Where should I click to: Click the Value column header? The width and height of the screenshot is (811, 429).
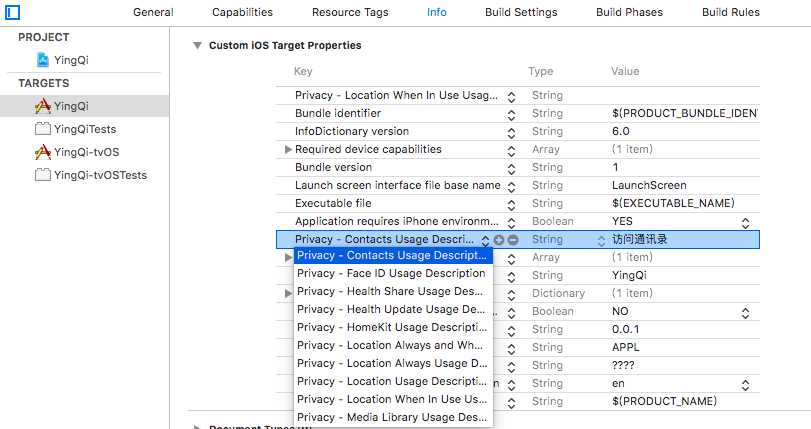625,71
